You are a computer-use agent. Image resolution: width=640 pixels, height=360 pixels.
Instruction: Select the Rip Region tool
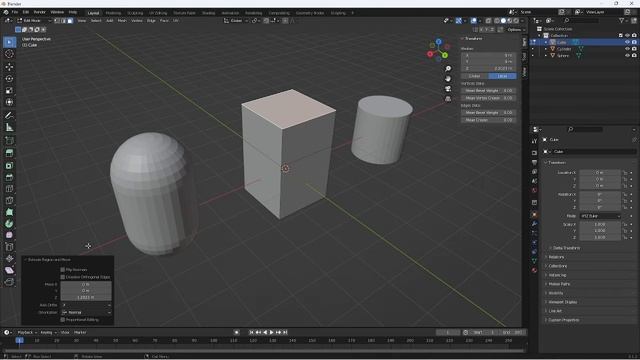pyautogui.click(x=9, y=282)
